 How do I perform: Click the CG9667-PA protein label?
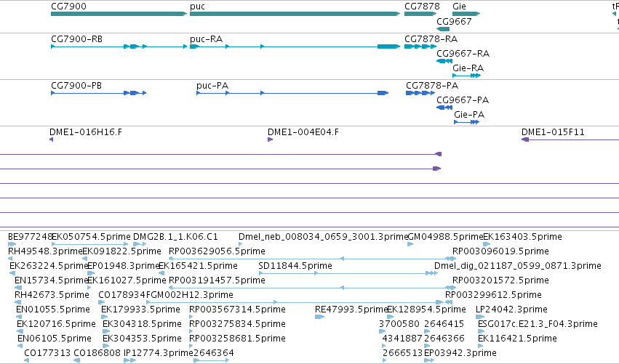click(463, 100)
